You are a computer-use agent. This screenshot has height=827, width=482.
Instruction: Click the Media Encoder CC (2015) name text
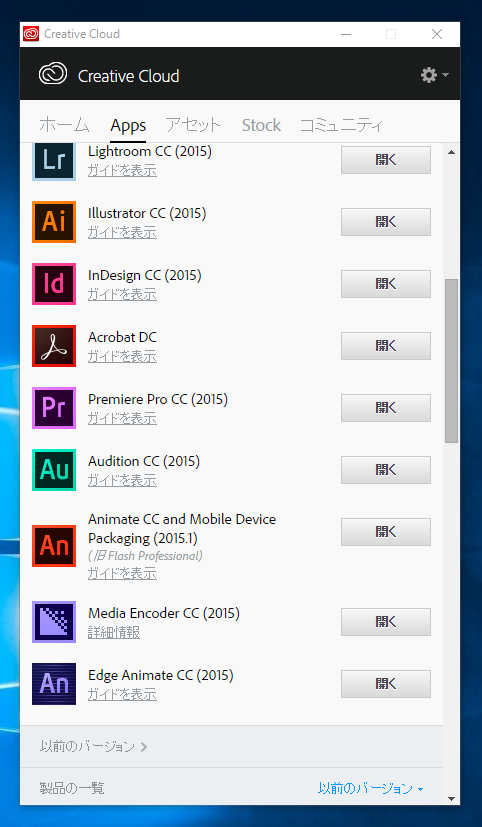tap(164, 613)
